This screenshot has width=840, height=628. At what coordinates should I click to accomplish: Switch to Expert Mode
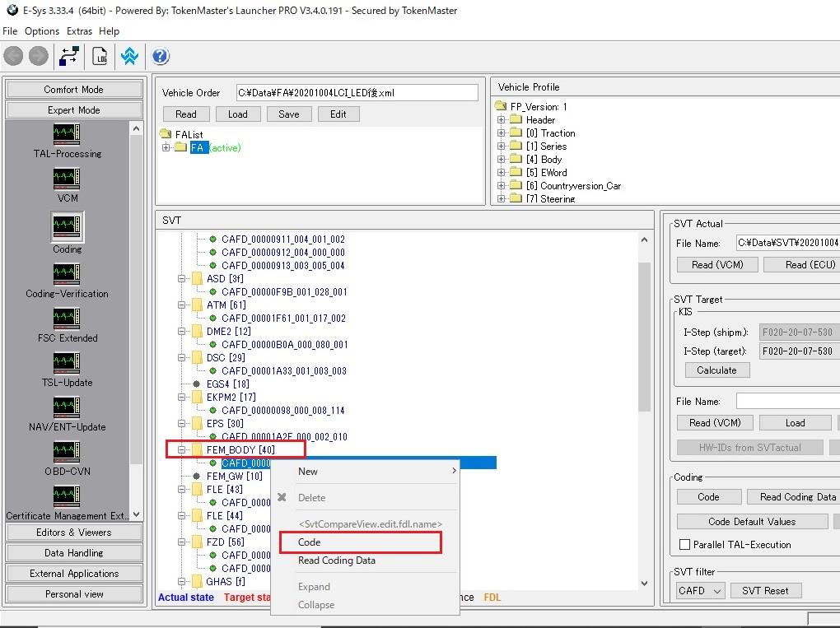74,109
